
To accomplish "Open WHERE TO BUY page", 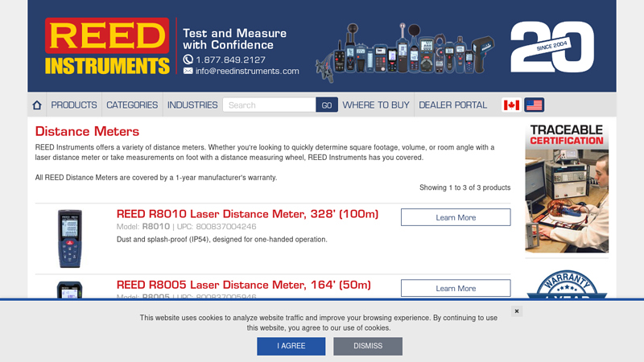I will tap(376, 105).
